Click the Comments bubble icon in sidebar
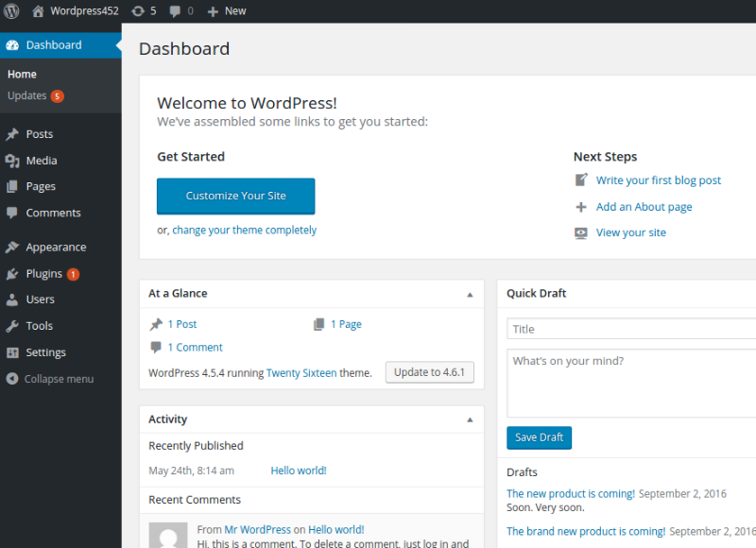756x548 pixels. coord(12,213)
